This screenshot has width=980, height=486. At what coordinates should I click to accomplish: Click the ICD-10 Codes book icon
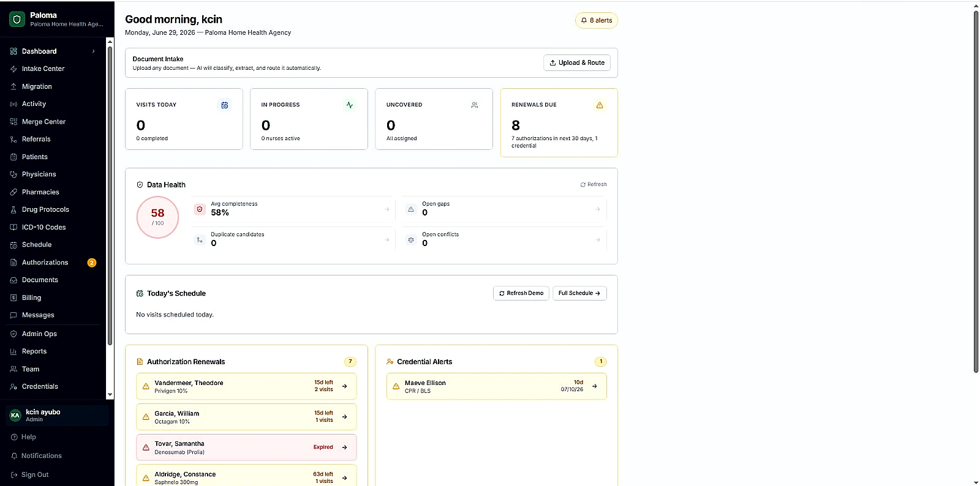point(13,227)
